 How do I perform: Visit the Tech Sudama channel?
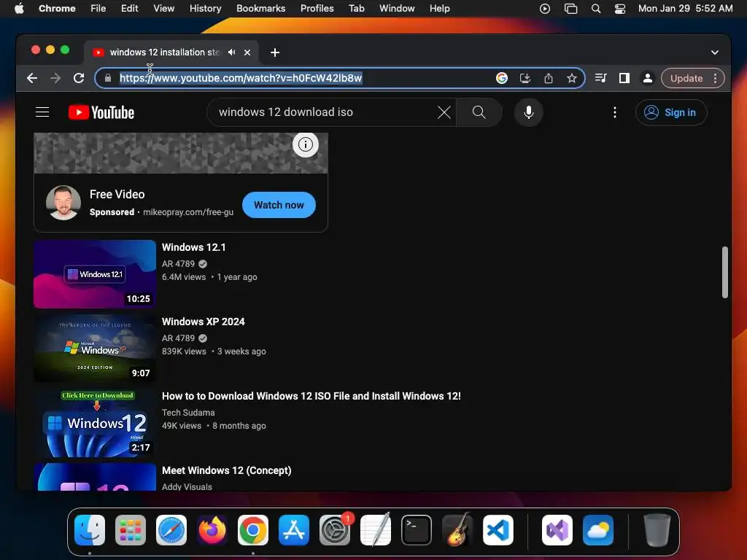(x=188, y=413)
